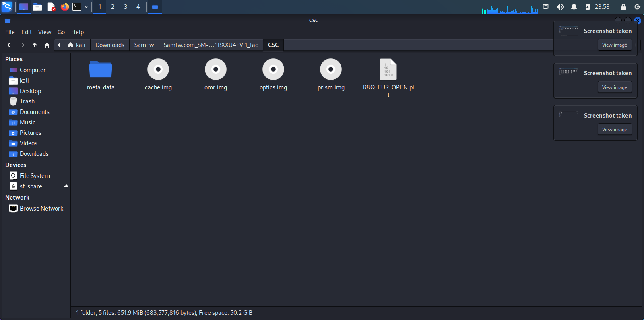Screen dimensions: 644x320
Task: Open the View menu
Action: click(x=45, y=32)
